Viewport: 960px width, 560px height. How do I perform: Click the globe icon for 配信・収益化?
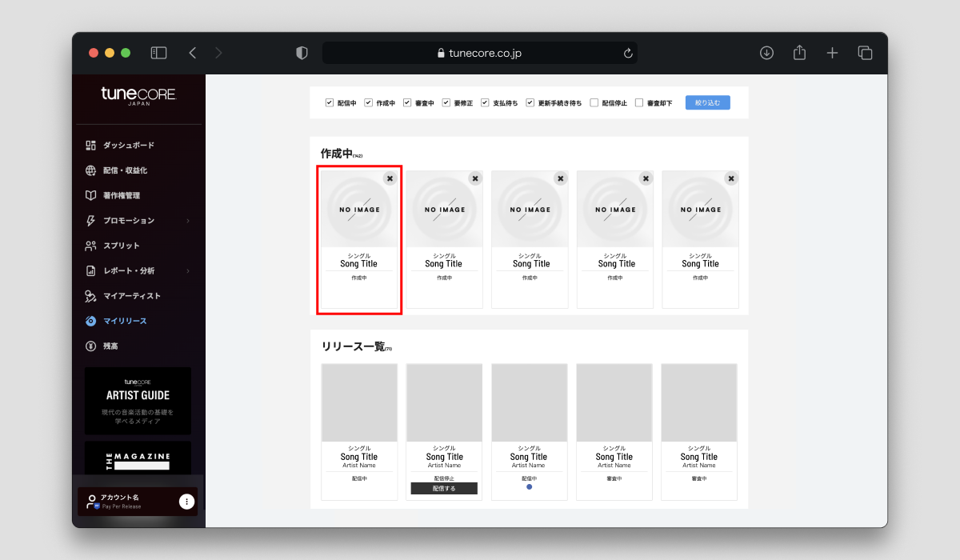[x=91, y=170]
